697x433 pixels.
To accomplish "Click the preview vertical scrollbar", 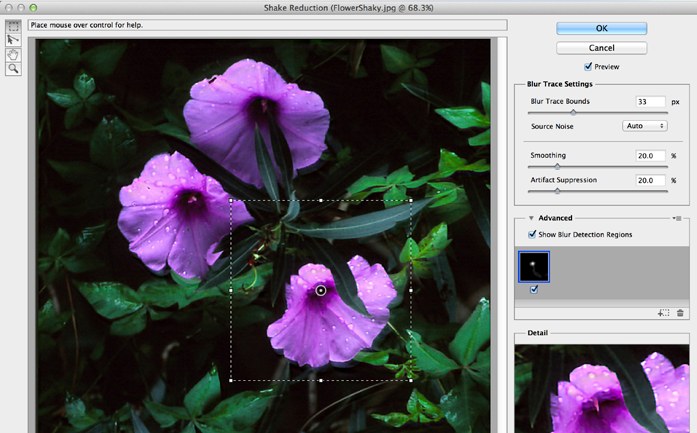I will pos(502,236).
